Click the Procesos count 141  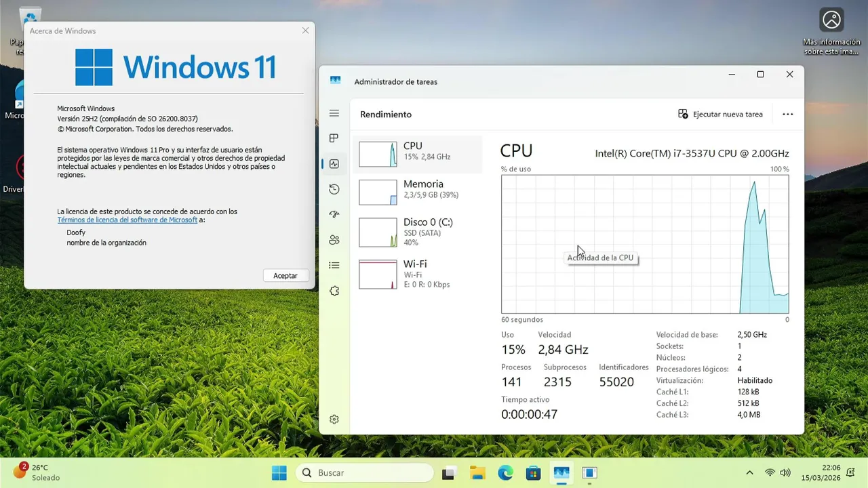point(511,382)
